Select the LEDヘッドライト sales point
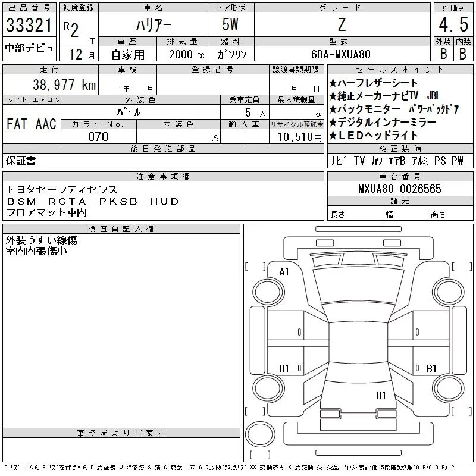Screen dimensions: 476x476 tap(374, 135)
